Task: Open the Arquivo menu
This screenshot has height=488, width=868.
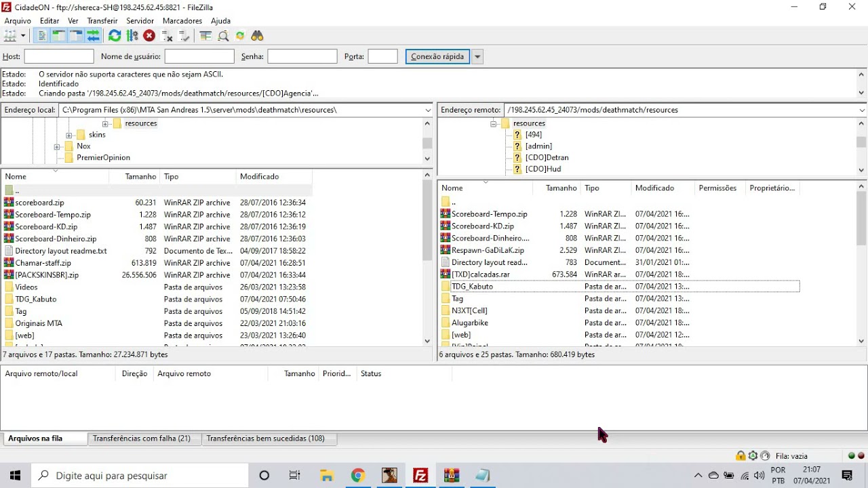Action: click(x=18, y=21)
